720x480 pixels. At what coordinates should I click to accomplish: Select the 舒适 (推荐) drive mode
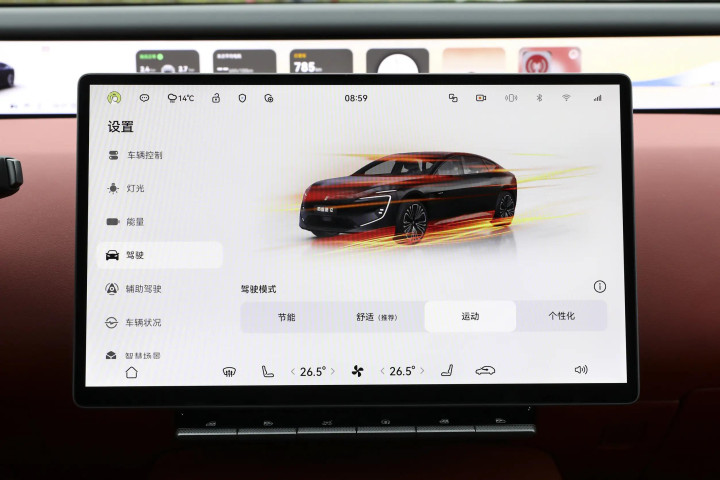[377, 317]
